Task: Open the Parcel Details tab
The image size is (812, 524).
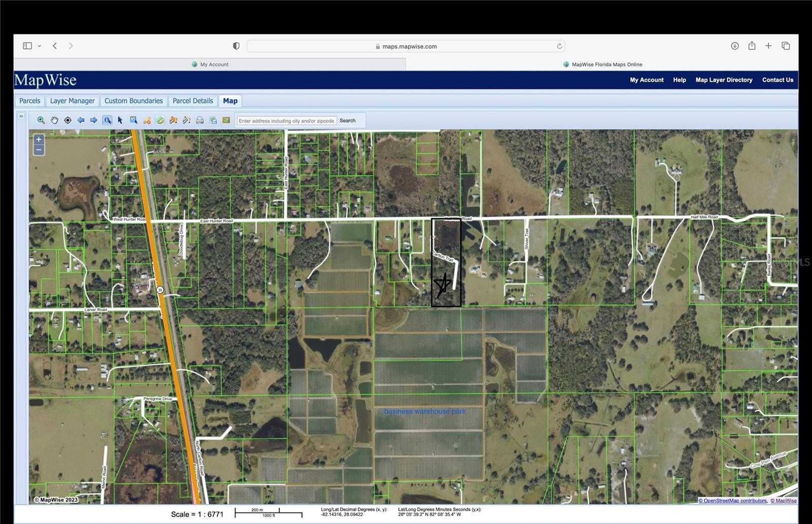Action: [193, 101]
